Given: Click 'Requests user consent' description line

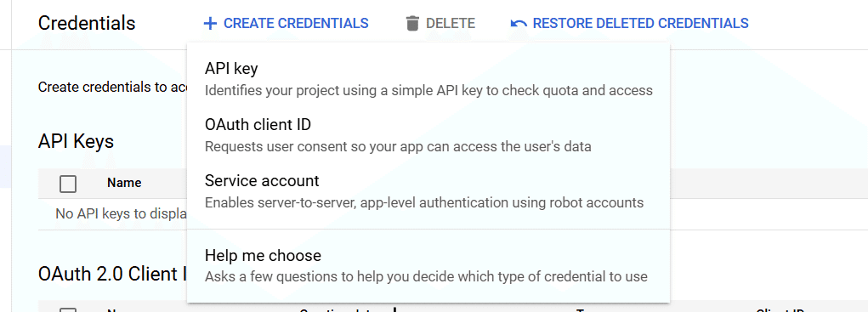Looking at the screenshot, I should (x=398, y=146).
